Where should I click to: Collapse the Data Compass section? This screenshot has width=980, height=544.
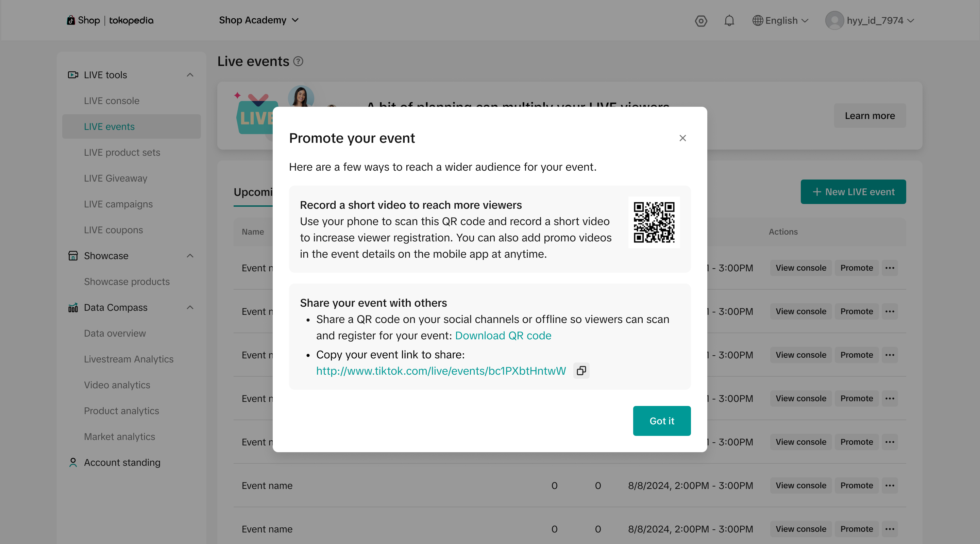190,307
